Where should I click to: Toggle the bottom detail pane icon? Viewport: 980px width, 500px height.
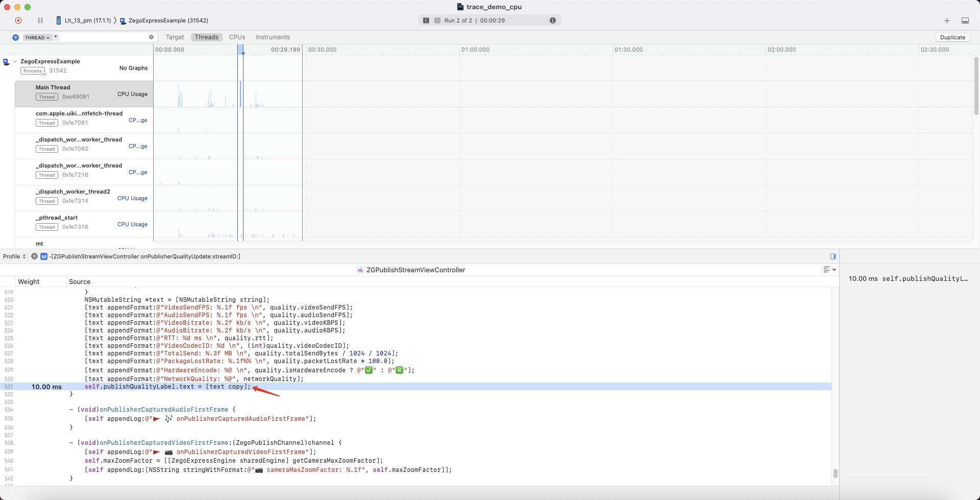965,20
